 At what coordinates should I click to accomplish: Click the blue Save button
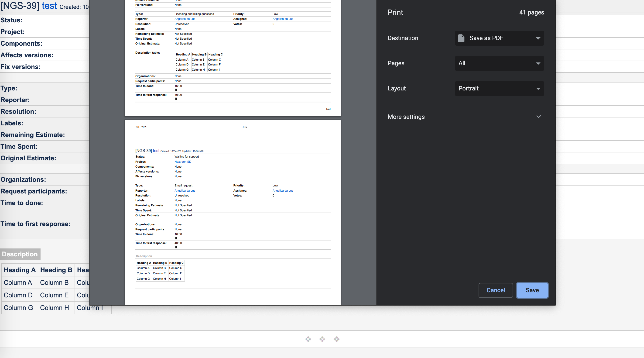pos(532,290)
